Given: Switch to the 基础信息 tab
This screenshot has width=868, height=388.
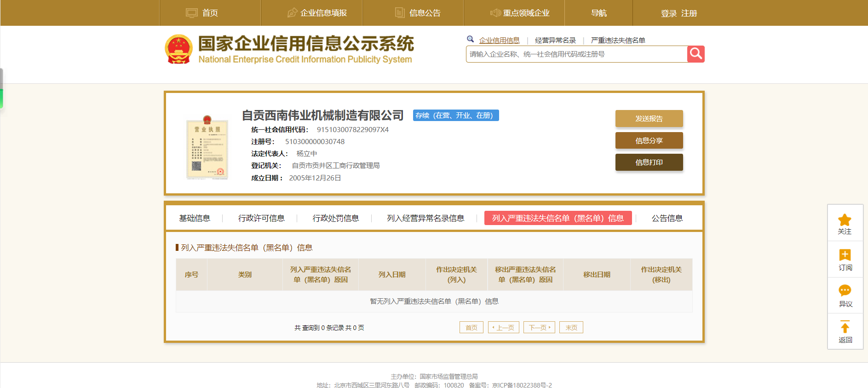Looking at the screenshot, I should pyautogui.click(x=195, y=218).
